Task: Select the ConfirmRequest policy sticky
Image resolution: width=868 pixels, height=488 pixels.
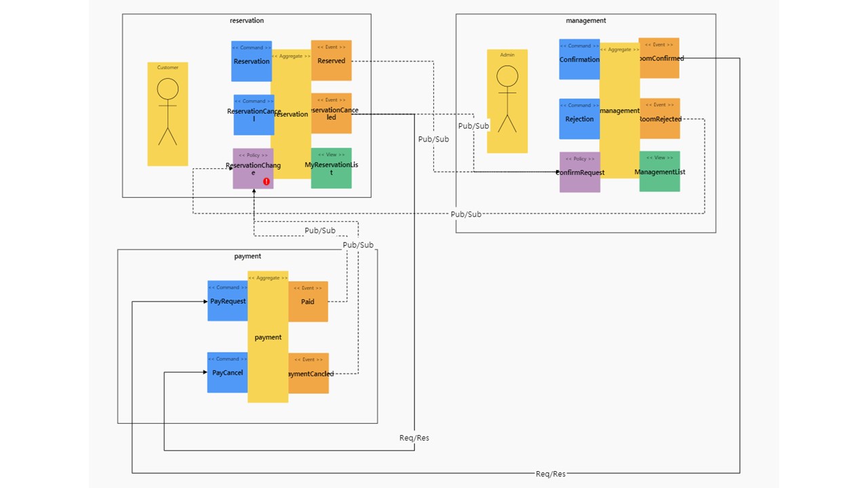Action: click(x=579, y=172)
